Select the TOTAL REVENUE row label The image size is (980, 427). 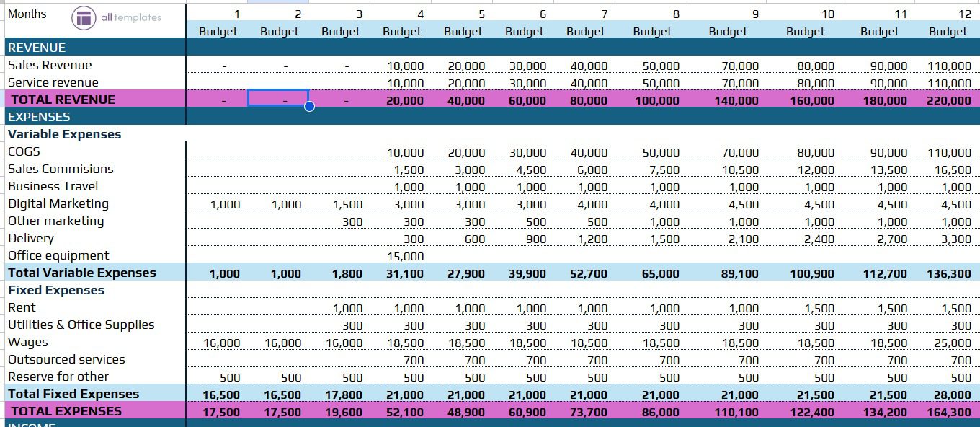coord(63,100)
